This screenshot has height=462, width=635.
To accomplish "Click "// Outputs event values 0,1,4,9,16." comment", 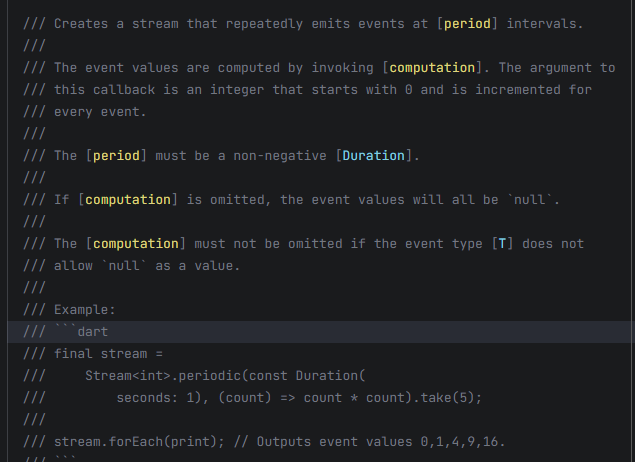I will tap(369, 442).
